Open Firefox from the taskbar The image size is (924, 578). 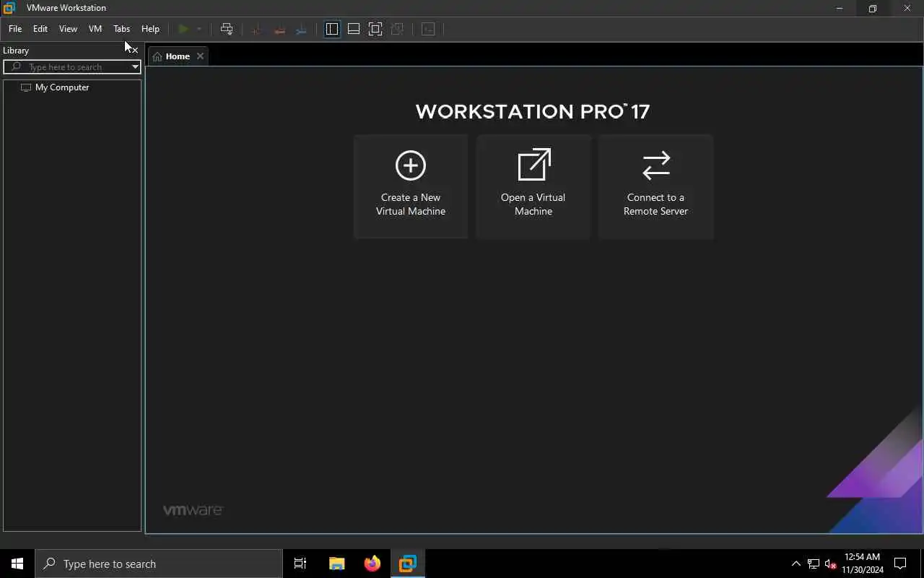point(372,564)
